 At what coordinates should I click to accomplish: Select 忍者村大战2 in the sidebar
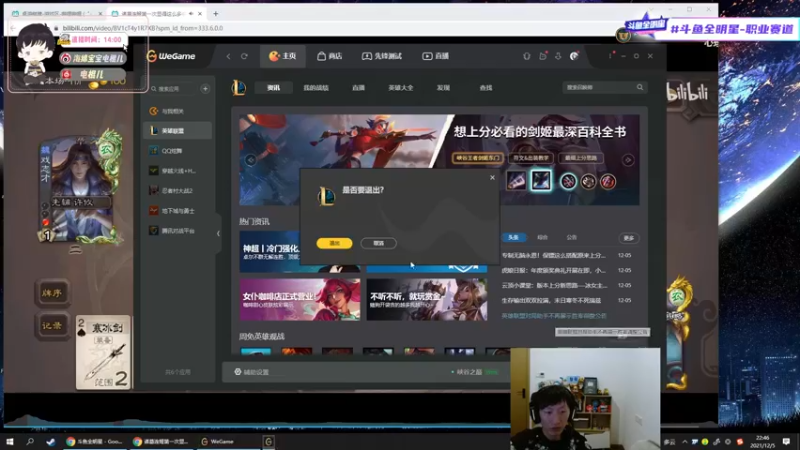click(178, 191)
